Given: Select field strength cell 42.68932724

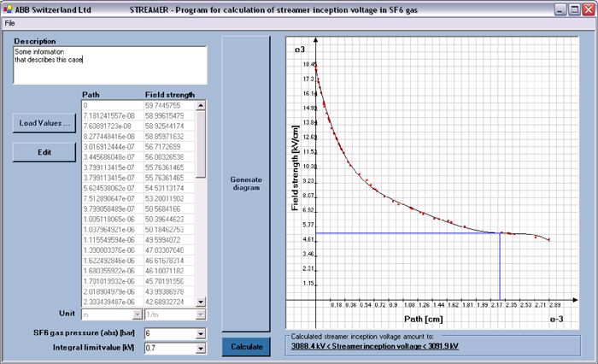Looking at the screenshot, I should click(169, 302).
